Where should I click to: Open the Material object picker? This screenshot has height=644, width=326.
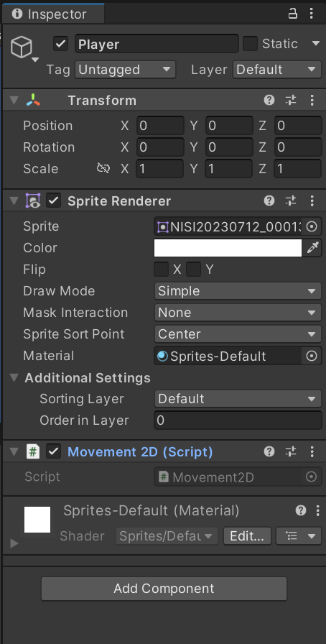312,356
